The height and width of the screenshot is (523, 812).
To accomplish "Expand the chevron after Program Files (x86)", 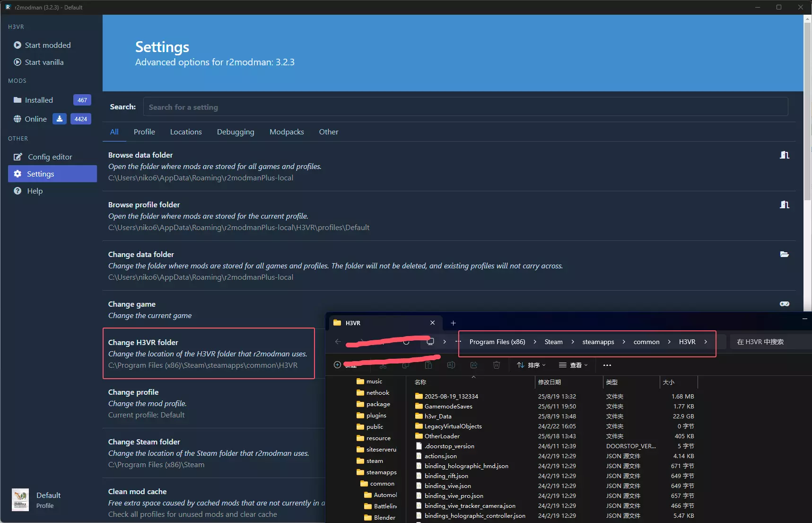I will click(535, 342).
